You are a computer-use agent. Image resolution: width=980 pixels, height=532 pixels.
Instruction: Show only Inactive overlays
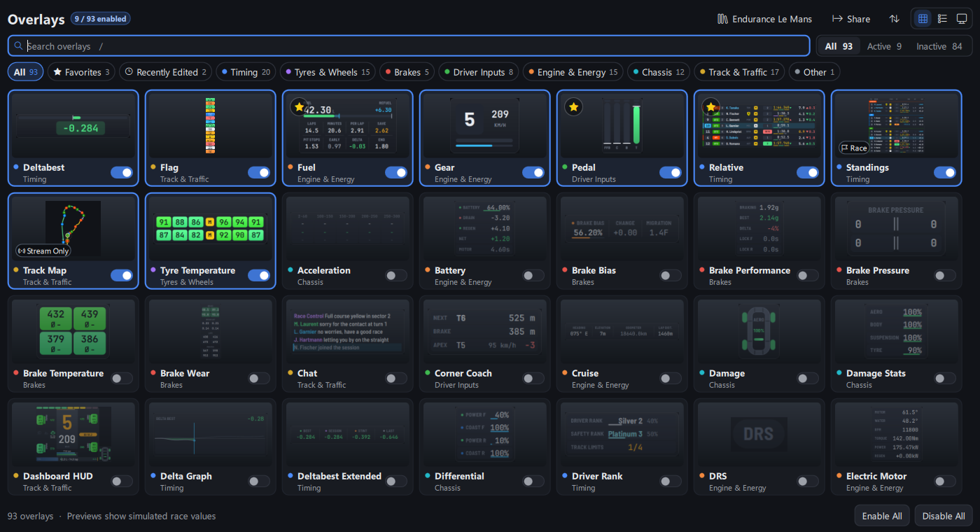click(x=939, y=46)
